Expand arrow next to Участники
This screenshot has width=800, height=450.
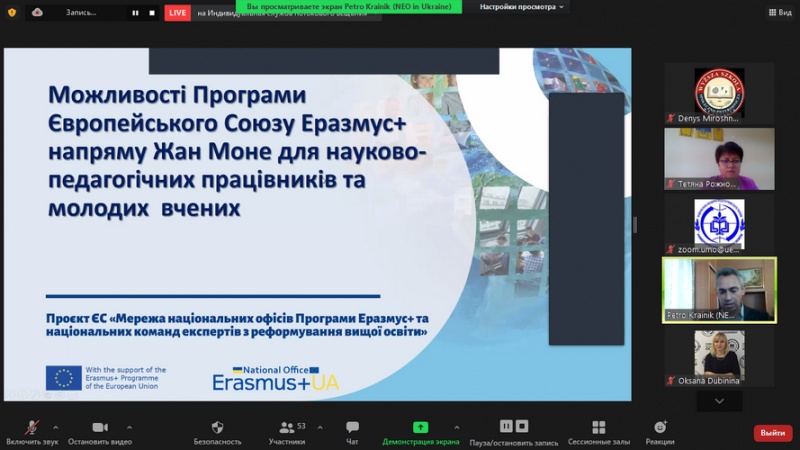pyautogui.click(x=317, y=427)
